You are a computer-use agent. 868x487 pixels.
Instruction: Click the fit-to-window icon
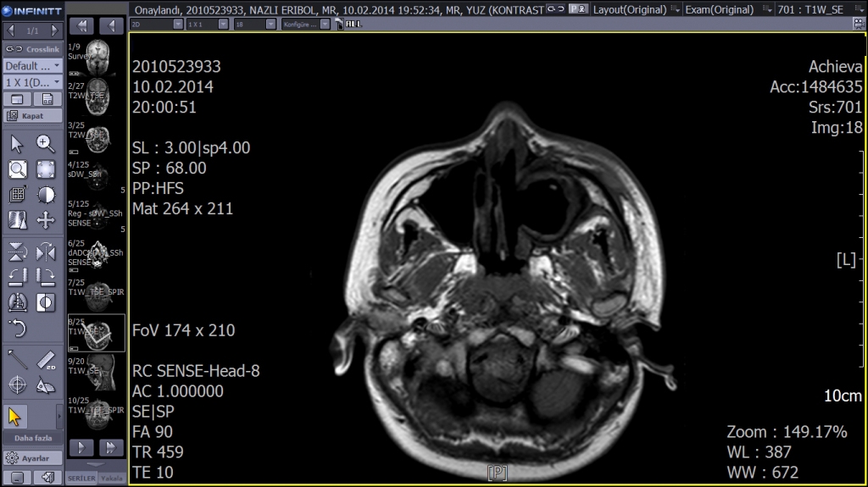(x=46, y=169)
